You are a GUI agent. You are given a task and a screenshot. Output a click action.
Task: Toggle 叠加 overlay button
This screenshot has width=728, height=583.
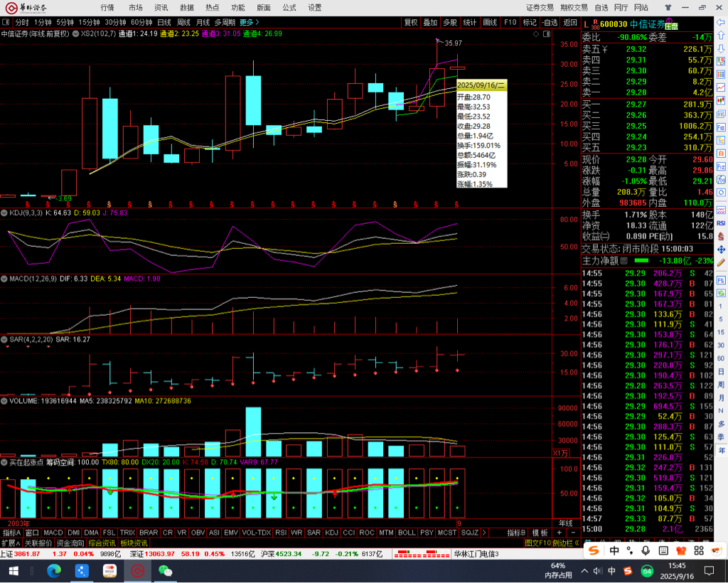[430, 22]
